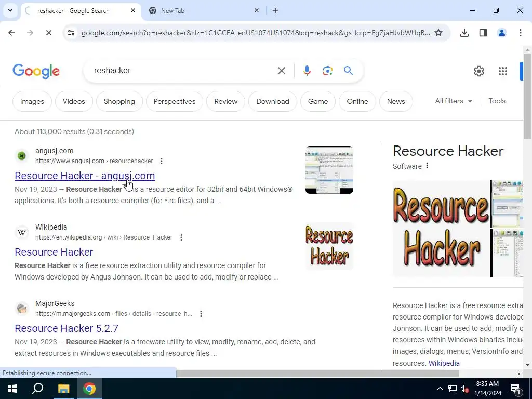The height and width of the screenshot is (399, 532).
Task: Filter results by Videos
Action: [x=74, y=101]
